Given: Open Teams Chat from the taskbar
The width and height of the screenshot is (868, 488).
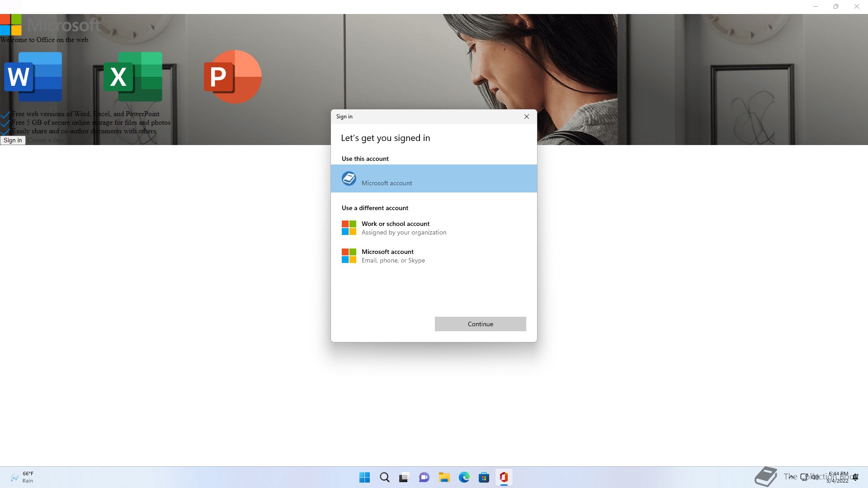Looking at the screenshot, I should [424, 477].
